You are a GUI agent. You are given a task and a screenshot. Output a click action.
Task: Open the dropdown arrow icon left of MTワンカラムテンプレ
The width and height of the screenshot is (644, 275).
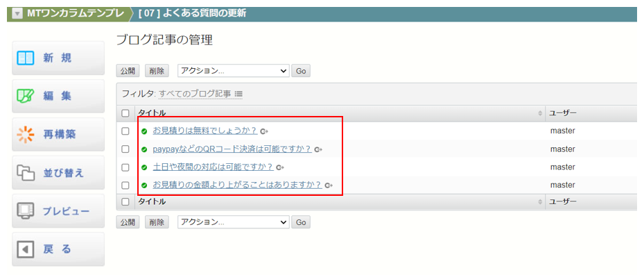click(x=17, y=13)
